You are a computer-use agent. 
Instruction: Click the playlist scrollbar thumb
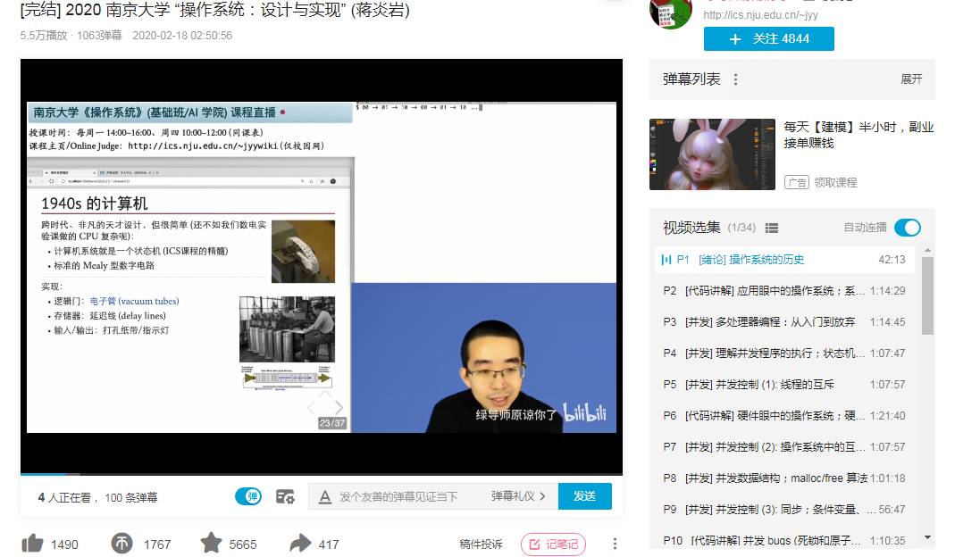click(x=927, y=296)
